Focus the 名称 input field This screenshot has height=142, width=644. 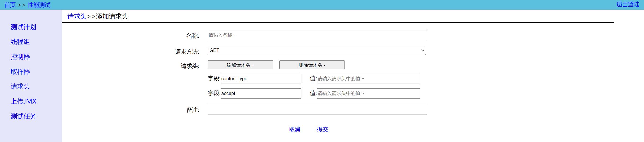click(317, 35)
